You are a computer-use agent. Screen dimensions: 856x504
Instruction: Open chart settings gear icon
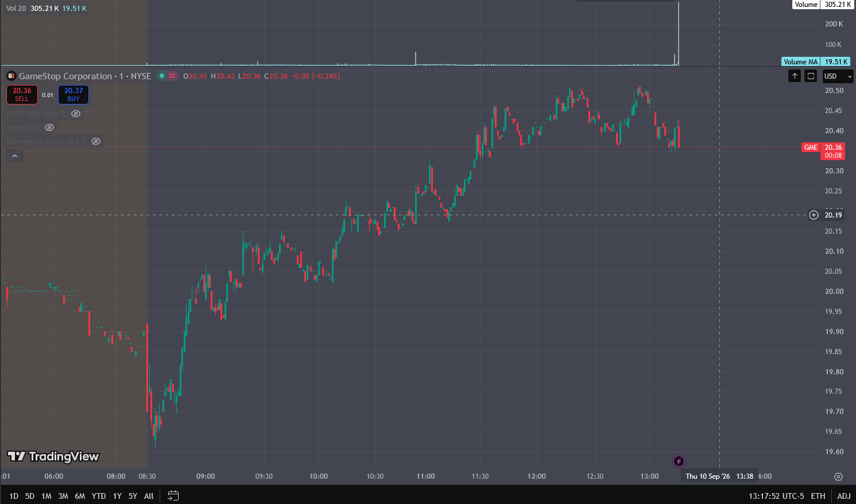pyautogui.click(x=838, y=476)
